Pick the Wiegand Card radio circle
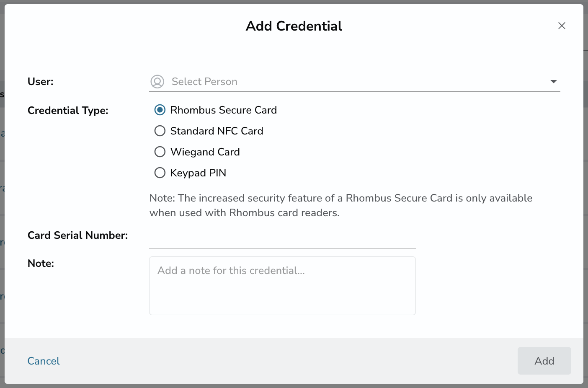Image resolution: width=588 pixels, height=388 pixels. tap(160, 152)
